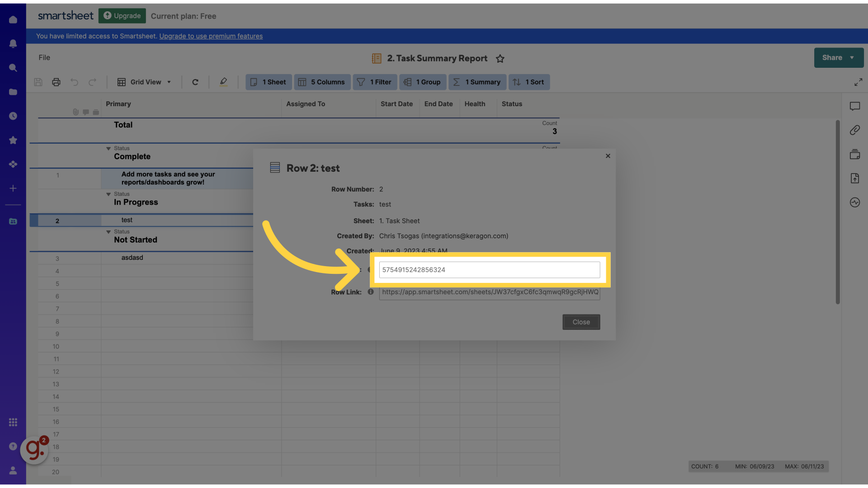This screenshot has height=488, width=868.
Task: Click the Row ID field 5754915242856324
Action: coord(489,270)
